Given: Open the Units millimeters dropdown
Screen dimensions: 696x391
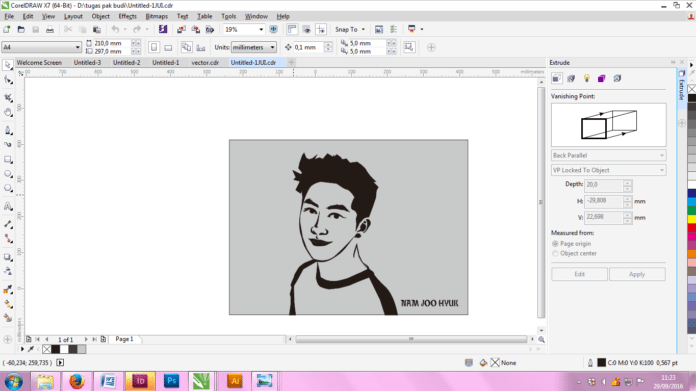Looking at the screenshot, I should [253, 47].
